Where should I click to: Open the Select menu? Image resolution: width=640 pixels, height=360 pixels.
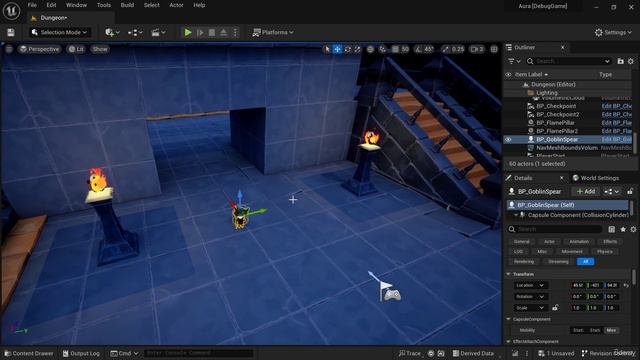tap(151, 5)
